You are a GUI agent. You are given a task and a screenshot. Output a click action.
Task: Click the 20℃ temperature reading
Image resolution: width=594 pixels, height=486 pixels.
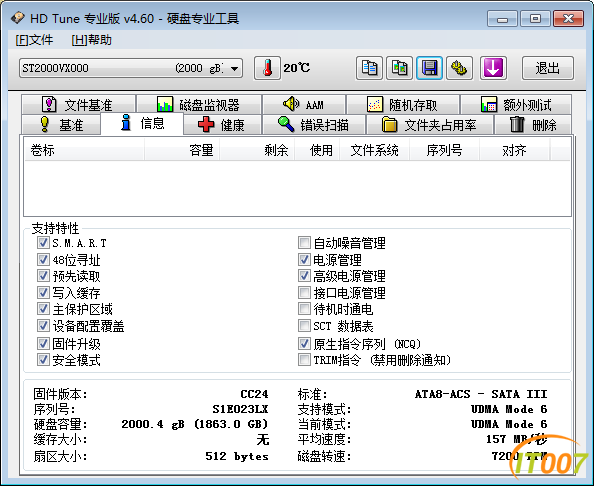[297, 68]
